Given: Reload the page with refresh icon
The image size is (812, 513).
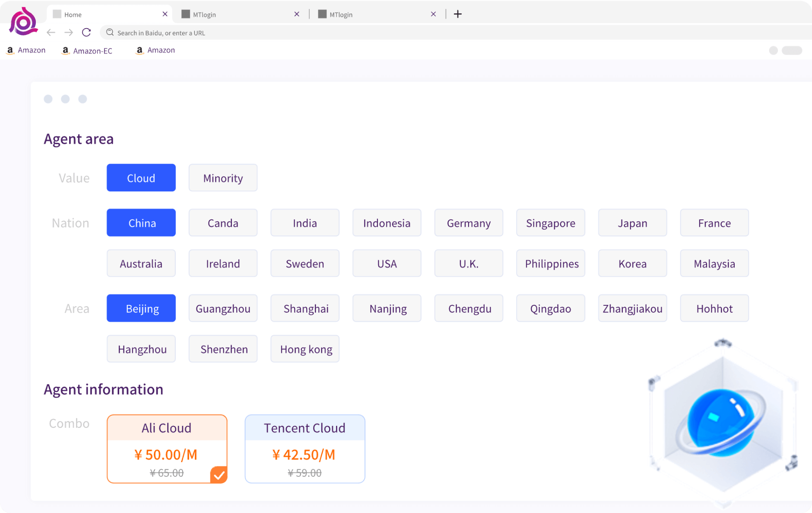Looking at the screenshot, I should [x=86, y=32].
